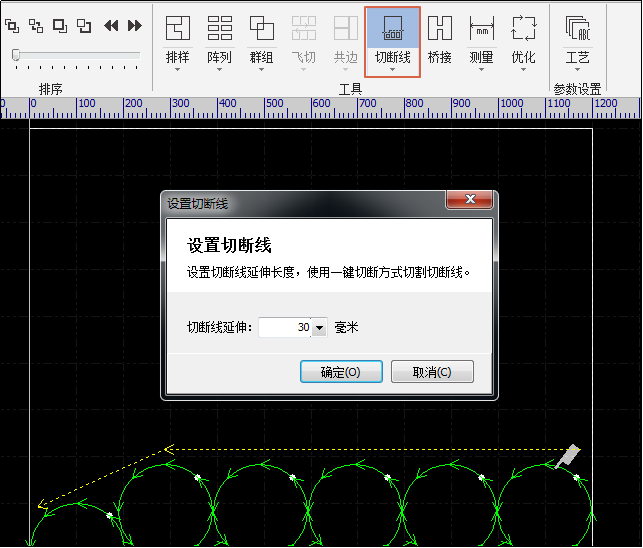Expand the dropdown arrow under 切断线
Image resolution: width=643 pixels, height=548 pixels.
[x=392, y=71]
